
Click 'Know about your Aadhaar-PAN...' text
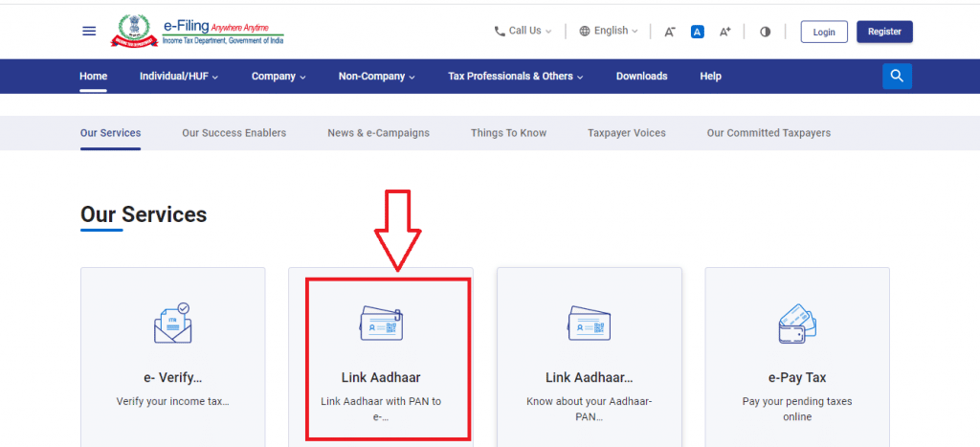[590, 409]
